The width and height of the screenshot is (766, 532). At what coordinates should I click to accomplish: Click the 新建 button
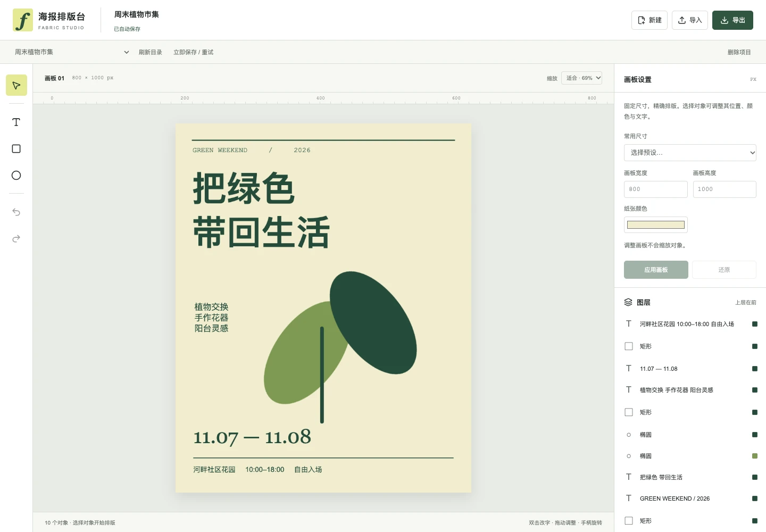tap(650, 20)
